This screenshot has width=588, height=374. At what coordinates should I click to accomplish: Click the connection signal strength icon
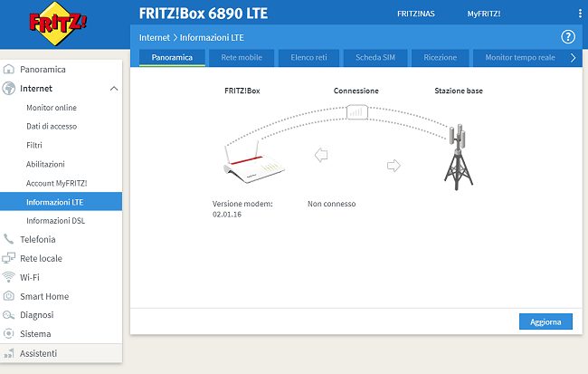coord(356,112)
